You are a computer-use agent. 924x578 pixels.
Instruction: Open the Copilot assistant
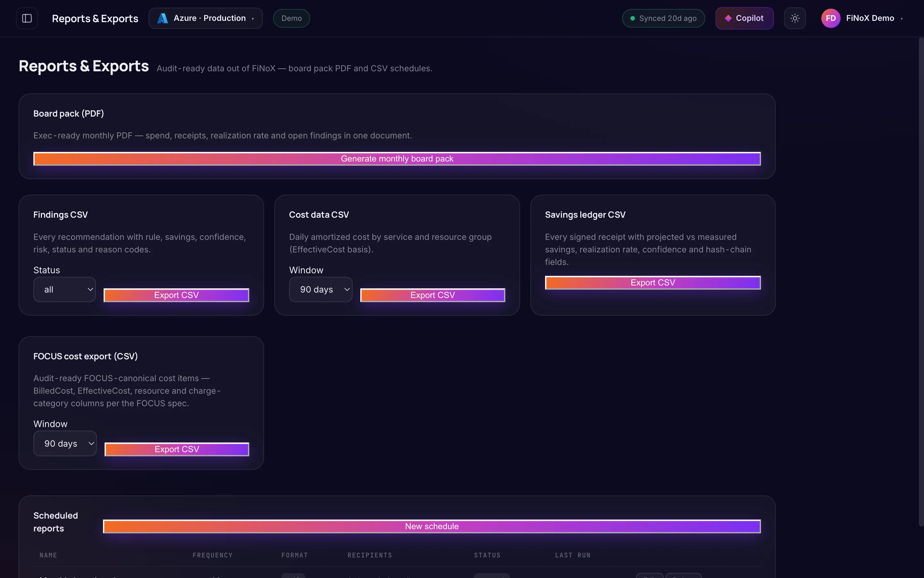[x=744, y=18]
